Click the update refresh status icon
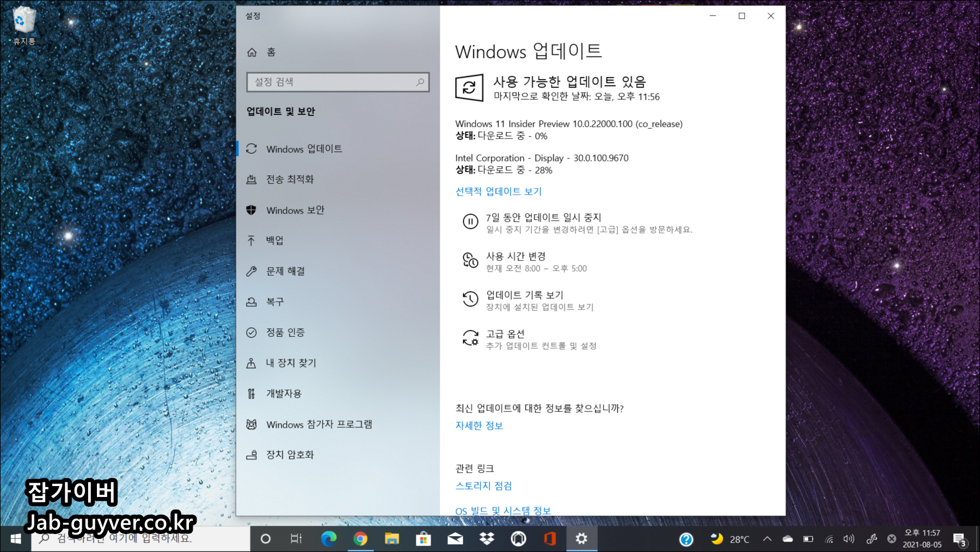This screenshot has width=980, height=552. [469, 88]
